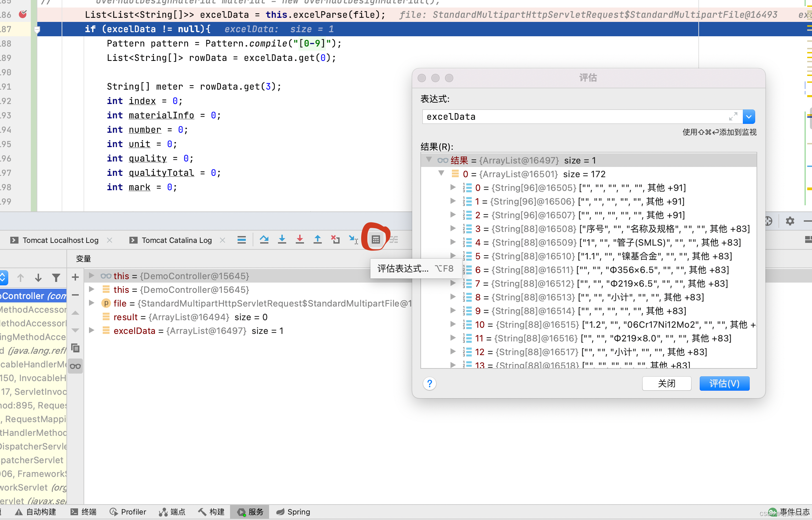Click the qualityTotal variable in code

pyautogui.click(x=161, y=173)
